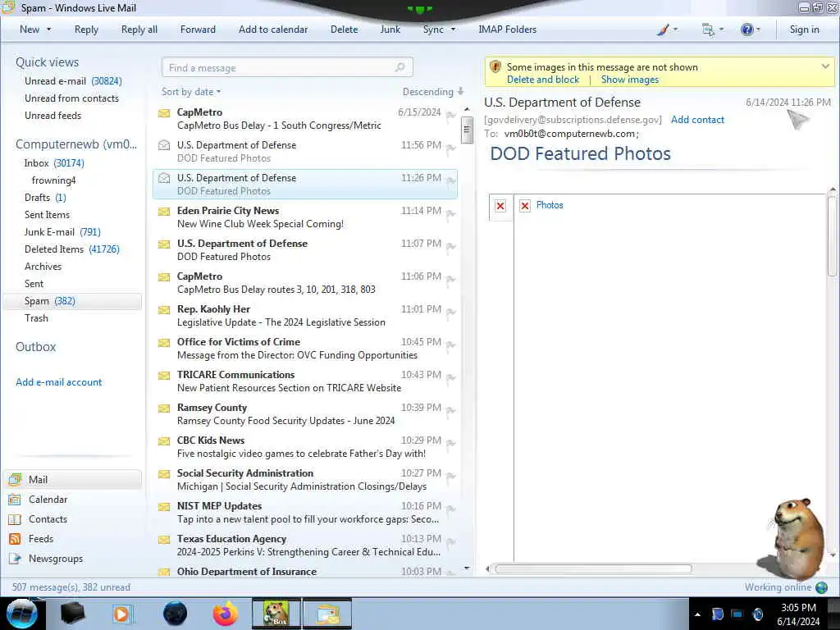Click the Add e-mail account link
The height and width of the screenshot is (630, 840).
point(58,382)
